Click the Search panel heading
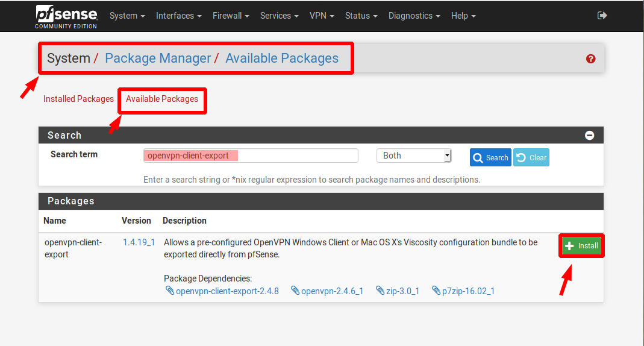644x346 pixels. point(64,135)
